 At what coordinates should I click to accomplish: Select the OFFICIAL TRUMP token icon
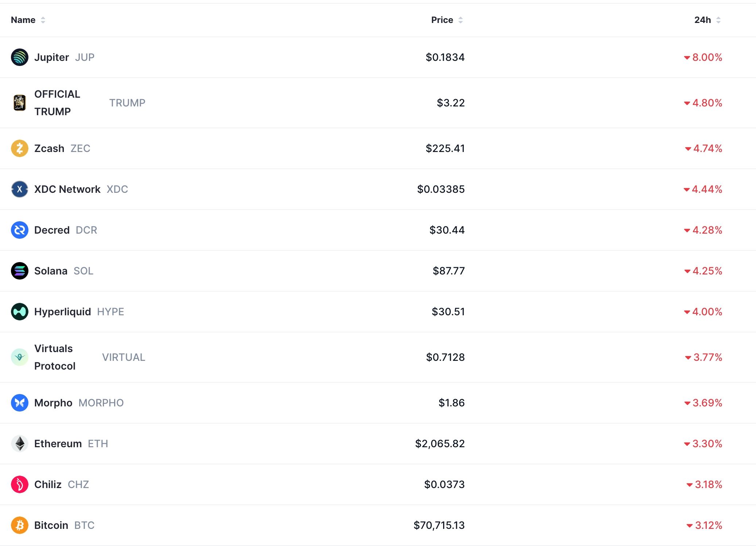(20, 103)
